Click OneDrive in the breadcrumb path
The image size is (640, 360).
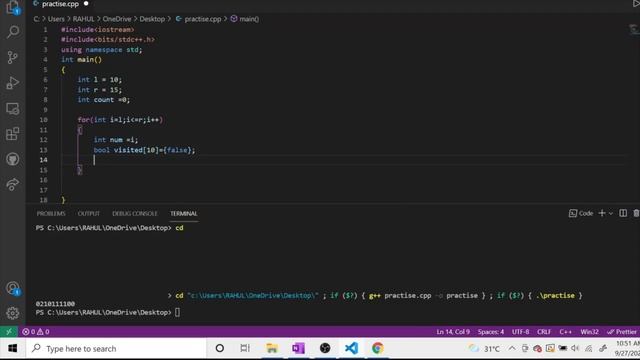coord(117,19)
